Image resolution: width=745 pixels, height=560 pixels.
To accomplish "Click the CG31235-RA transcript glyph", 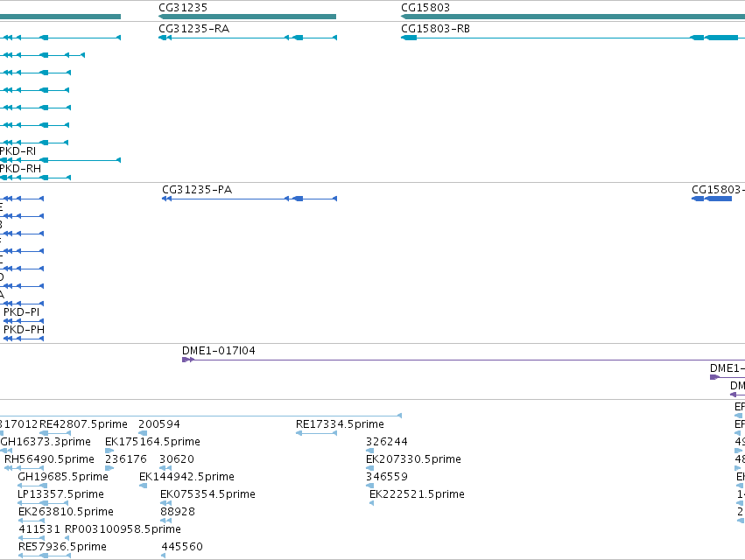I will 248,38.
